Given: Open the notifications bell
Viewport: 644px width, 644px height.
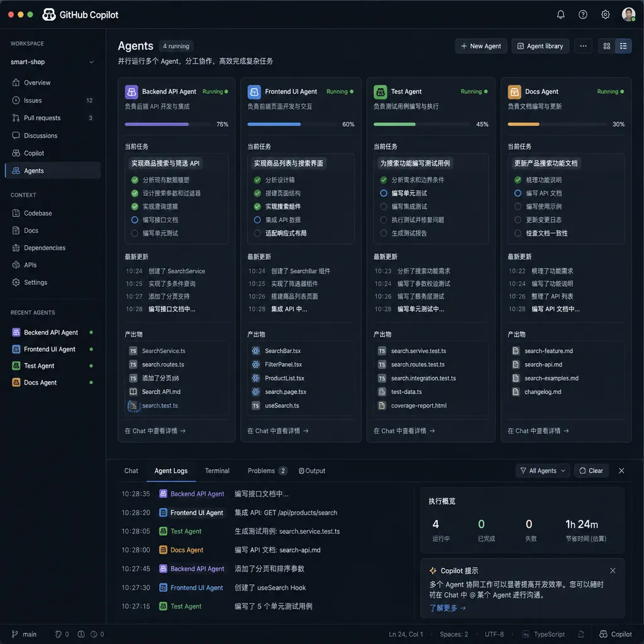Looking at the screenshot, I should [x=560, y=15].
